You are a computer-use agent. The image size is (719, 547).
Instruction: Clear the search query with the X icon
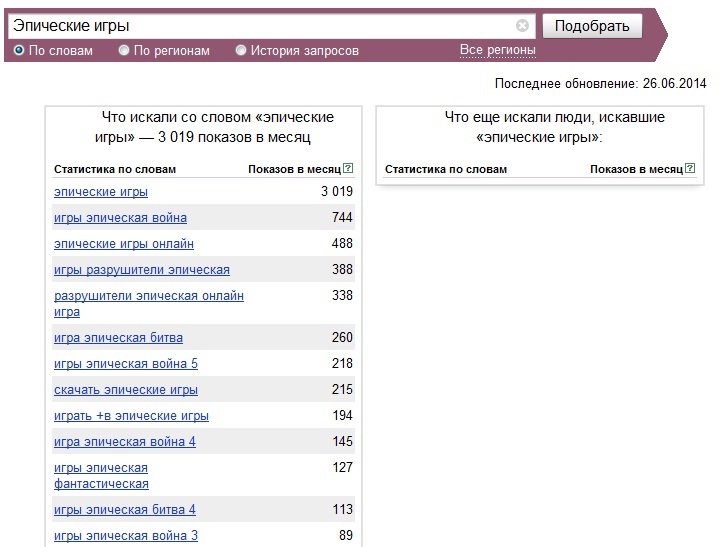[x=522, y=26]
